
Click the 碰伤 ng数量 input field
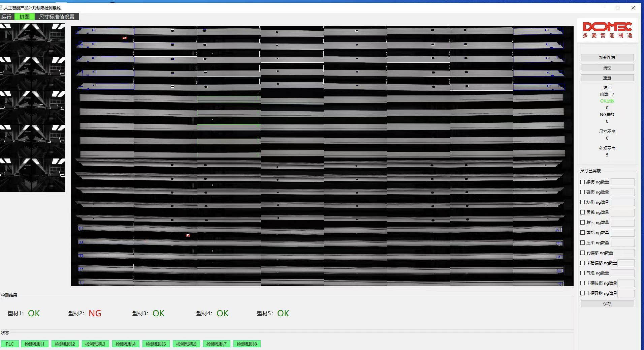(622, 192)
